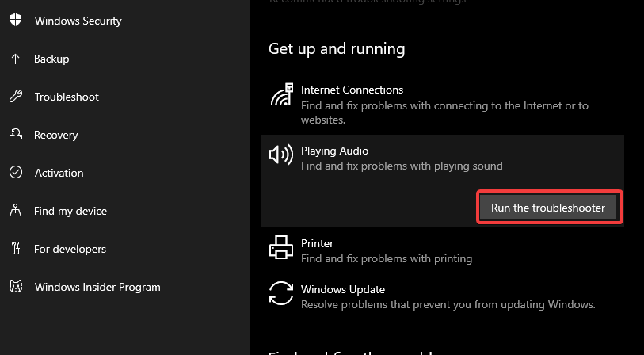Click the For developers tools icon

[16, 248]
